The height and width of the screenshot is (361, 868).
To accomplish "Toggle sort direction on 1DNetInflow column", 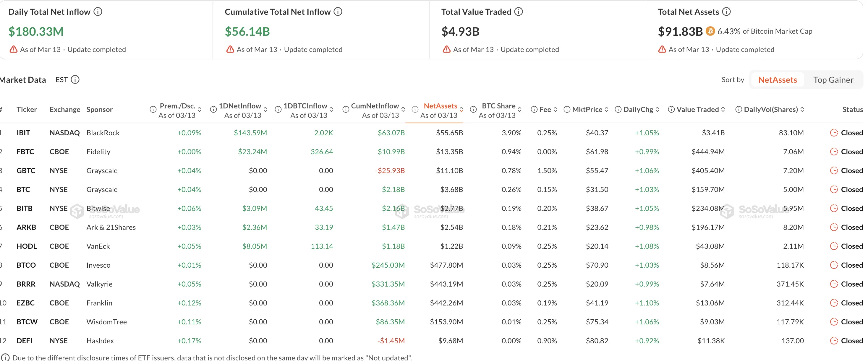I will pyautogui.click(x=265, y=109).
